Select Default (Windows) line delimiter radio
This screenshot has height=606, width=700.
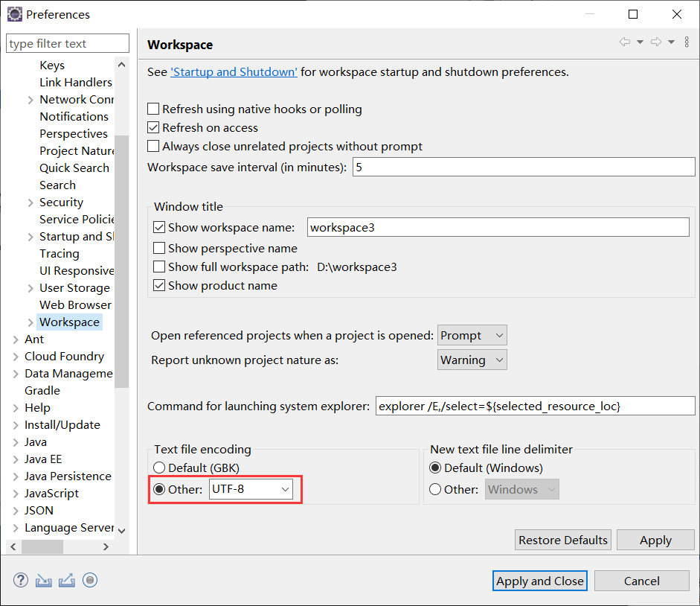[435, 468]
